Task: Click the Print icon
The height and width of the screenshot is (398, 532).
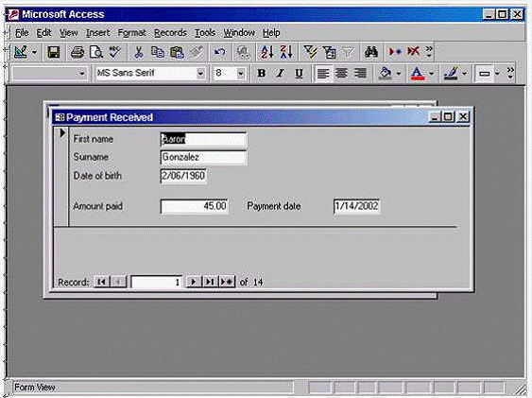Action: pos(77,52)
